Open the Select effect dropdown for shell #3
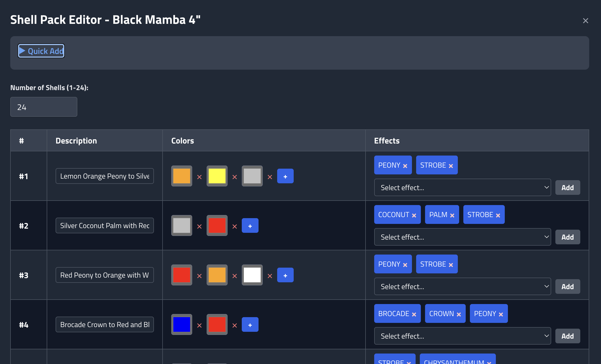Image resolution: width=601 pixels, height=364 pixels. coord(462,286)
